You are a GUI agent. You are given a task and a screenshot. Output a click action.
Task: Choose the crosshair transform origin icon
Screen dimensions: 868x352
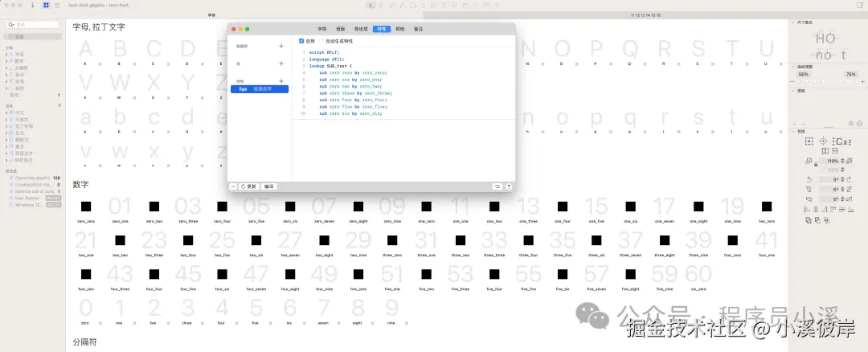pos(823,141)
